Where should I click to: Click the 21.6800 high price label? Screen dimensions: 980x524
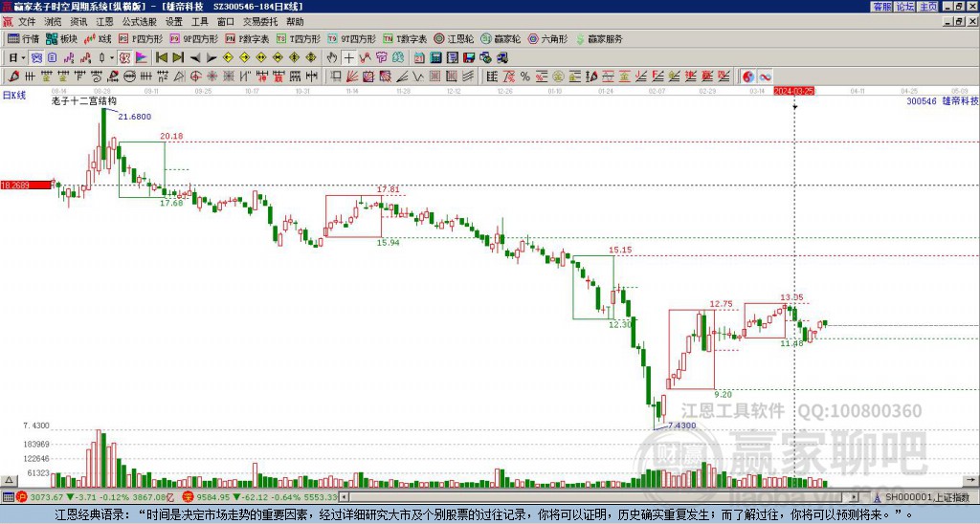[134, 117]
